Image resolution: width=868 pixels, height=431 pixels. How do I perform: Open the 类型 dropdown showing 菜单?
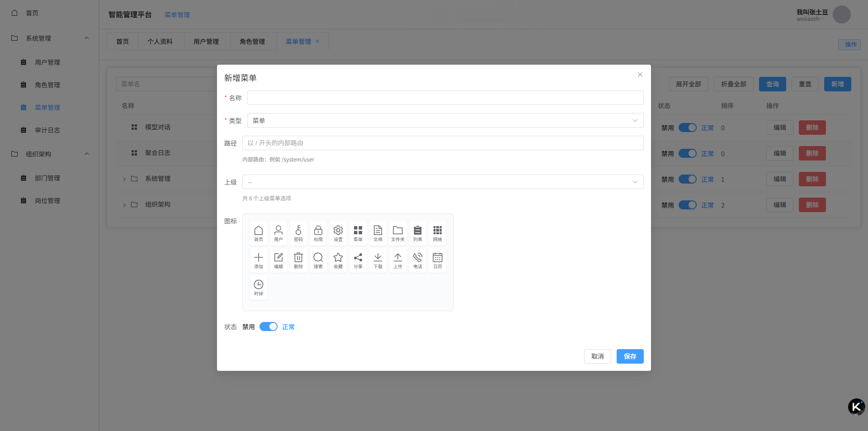pyautogui.click(x=445, y=120)
